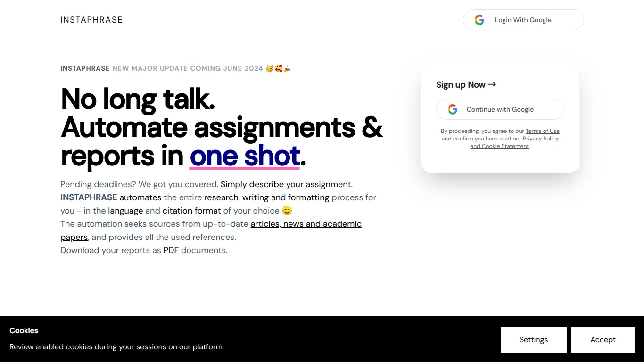Viewport: 644px width, 362px height.
Task: Click 'articles, news and academic' underlined text
Action: [306, 224]
